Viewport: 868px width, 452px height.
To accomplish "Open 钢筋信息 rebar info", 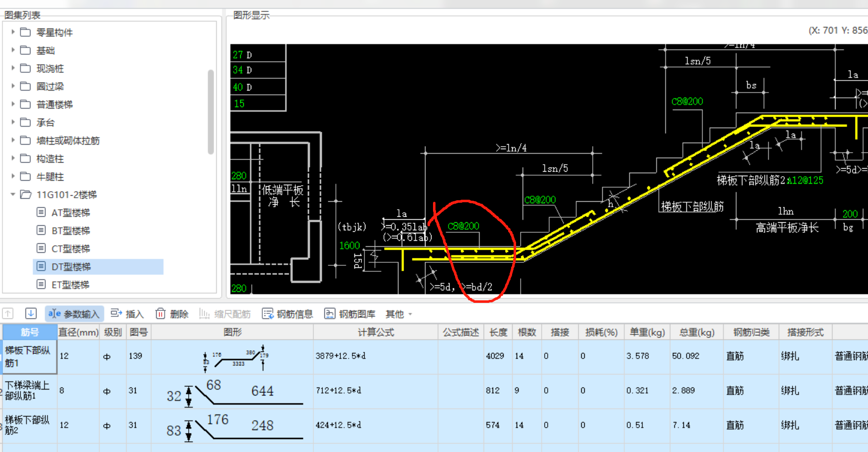I will 287,314.
